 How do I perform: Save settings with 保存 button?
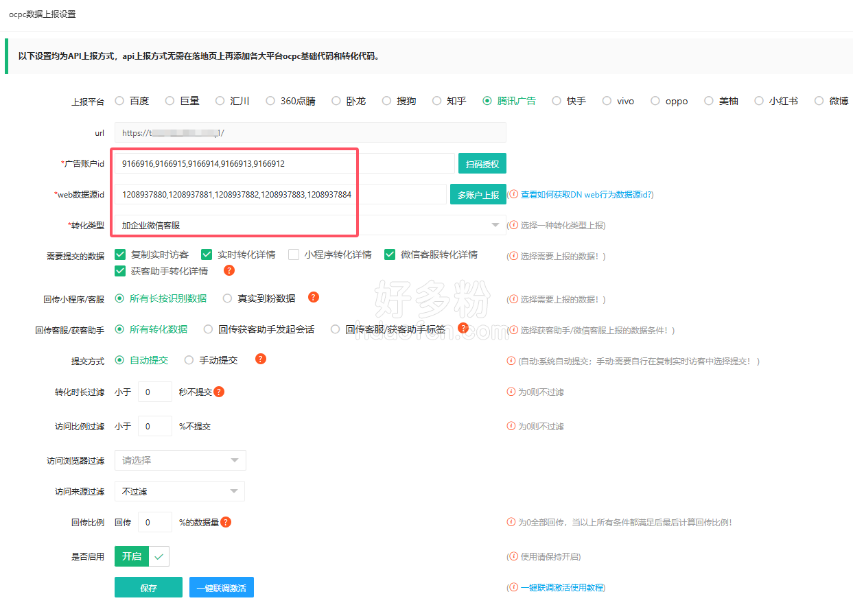tap(148, 587)
